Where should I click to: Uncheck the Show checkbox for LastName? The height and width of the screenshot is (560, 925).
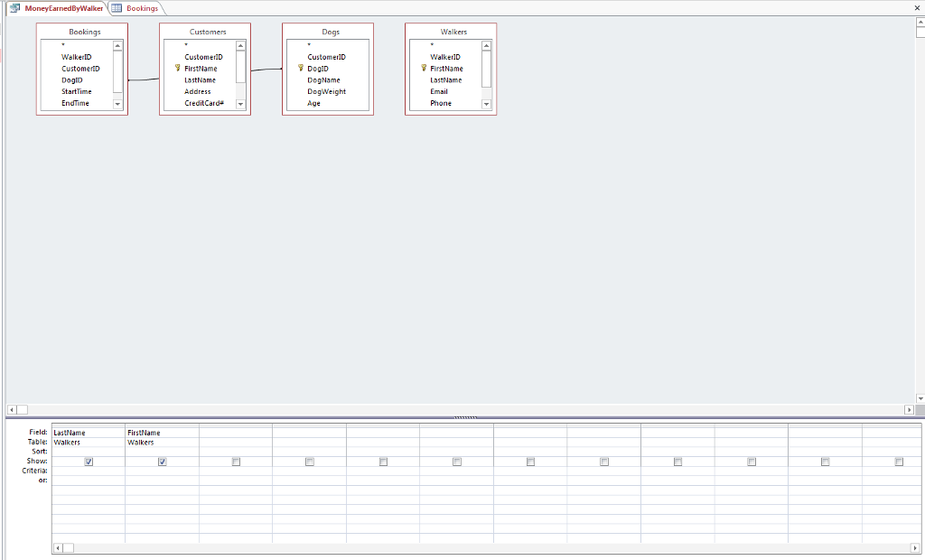[x=88, y=462]
